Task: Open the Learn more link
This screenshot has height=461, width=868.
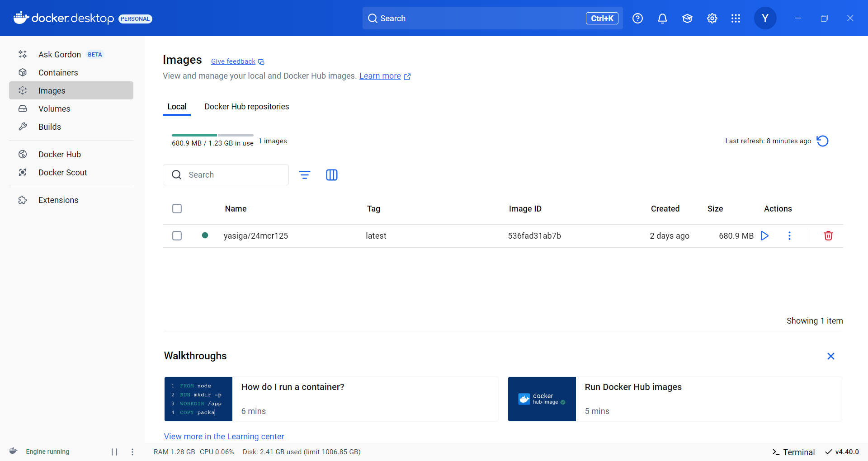Action: coord(385,76)
